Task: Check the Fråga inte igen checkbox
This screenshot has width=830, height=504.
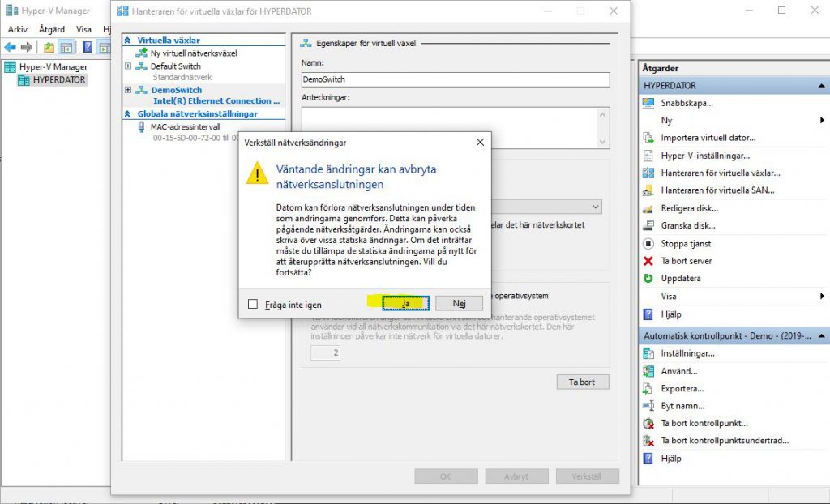Action: pos(253,305)
